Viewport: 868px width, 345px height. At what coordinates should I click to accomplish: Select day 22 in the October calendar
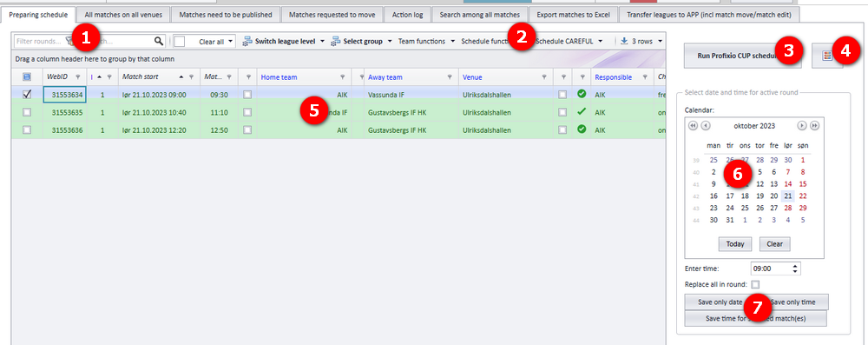coord(803,196)
